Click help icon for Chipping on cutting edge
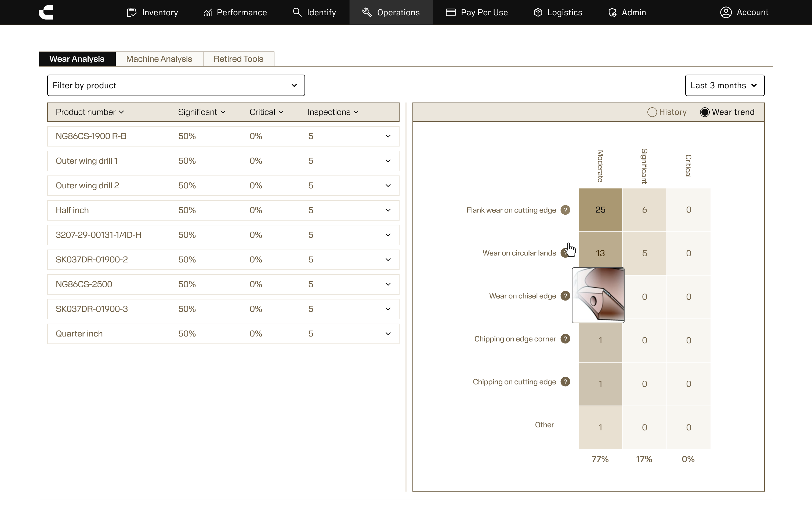 point(565,382)
